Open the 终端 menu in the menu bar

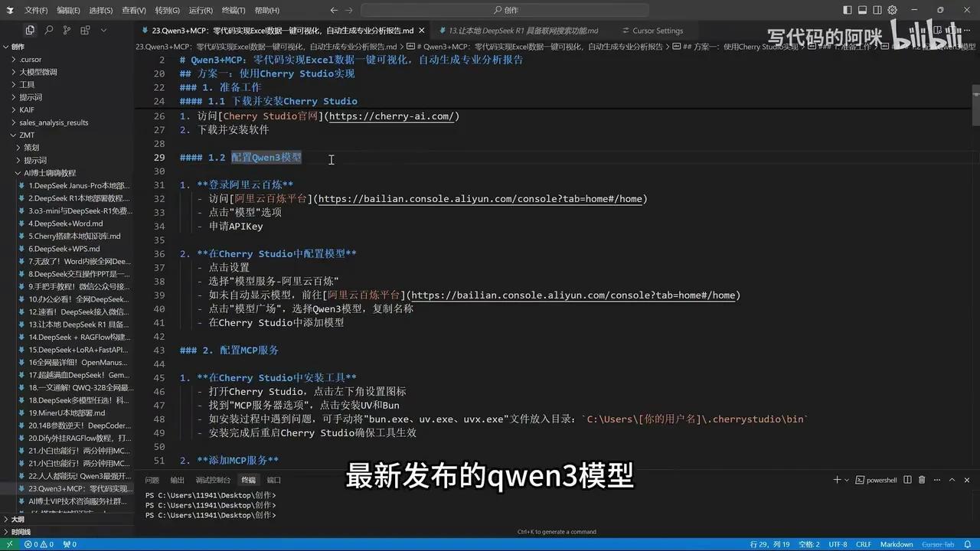[x=232, y=10]
